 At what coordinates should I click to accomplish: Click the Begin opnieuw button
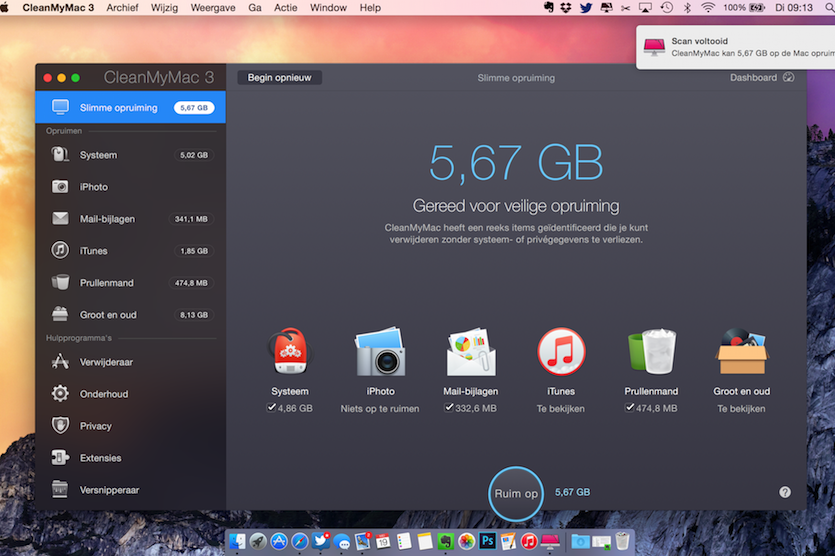tap(280, 78)
